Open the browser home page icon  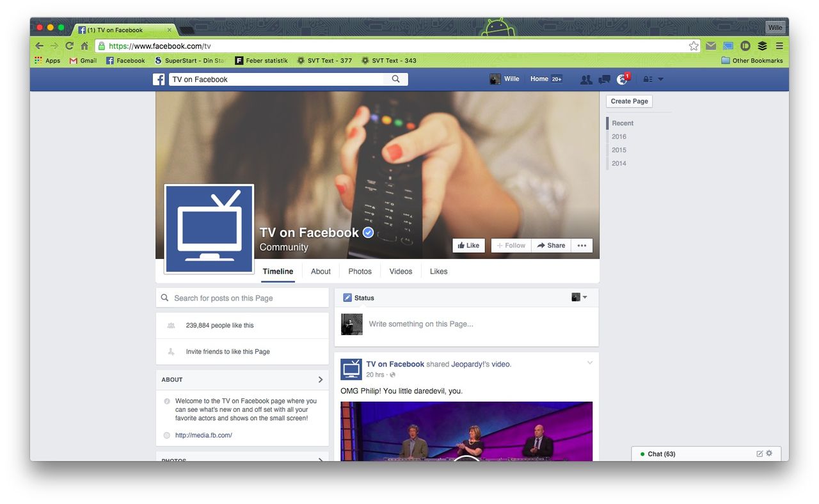tap(84, 46)
